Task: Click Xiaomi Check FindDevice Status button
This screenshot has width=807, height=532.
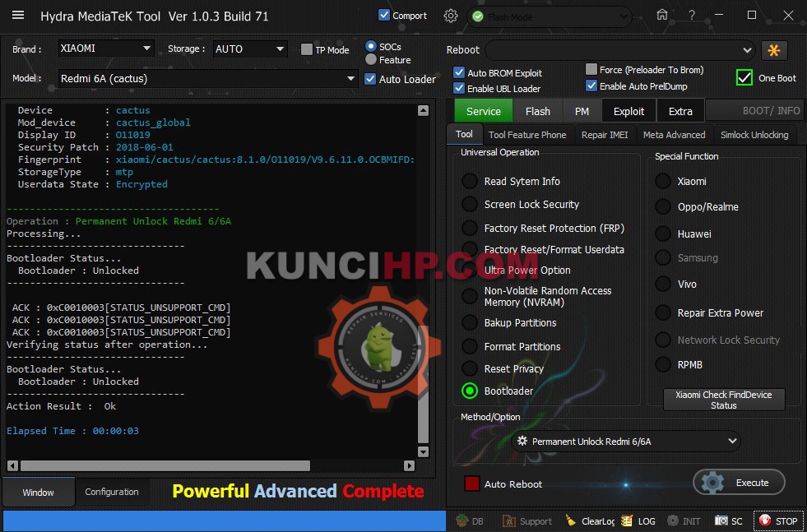Action: (x=724, y=400)
